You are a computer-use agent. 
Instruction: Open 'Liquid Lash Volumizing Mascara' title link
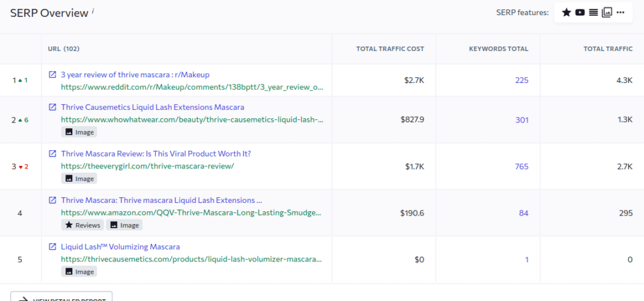point(120,247)
